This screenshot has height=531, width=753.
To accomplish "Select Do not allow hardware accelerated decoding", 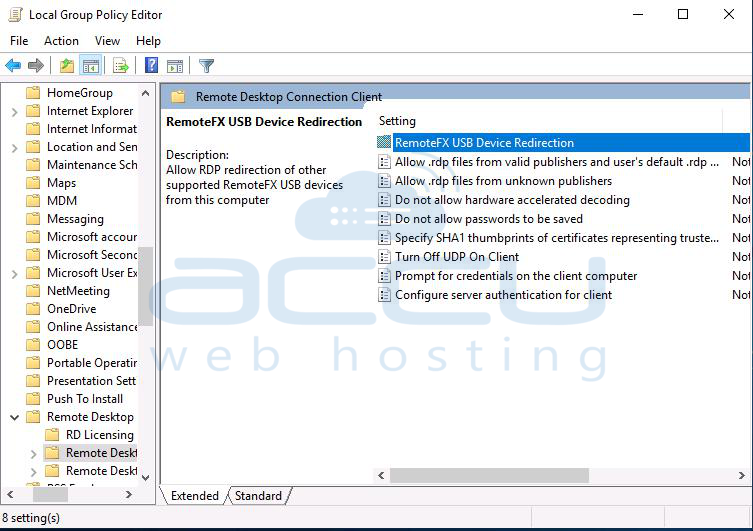I will pyautogui.click(x=512, y=200).
